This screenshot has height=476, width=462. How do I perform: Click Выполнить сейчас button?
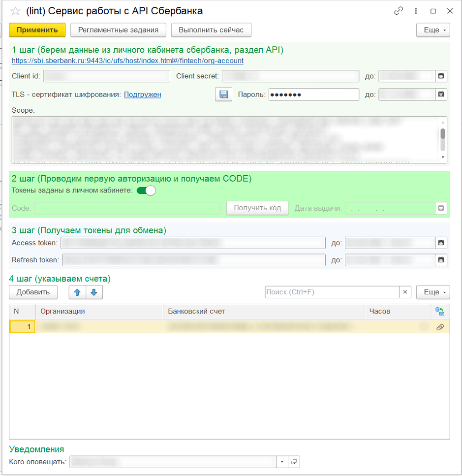pos(211,30)
